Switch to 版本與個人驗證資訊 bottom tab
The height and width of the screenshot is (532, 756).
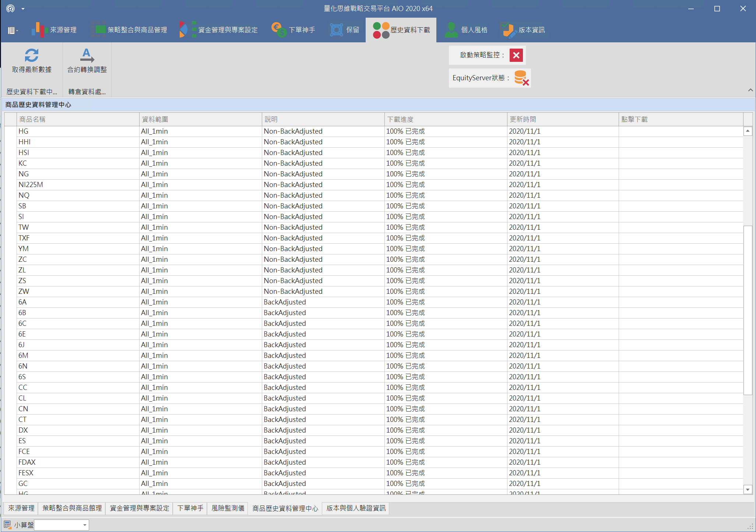tap(356, 508)
